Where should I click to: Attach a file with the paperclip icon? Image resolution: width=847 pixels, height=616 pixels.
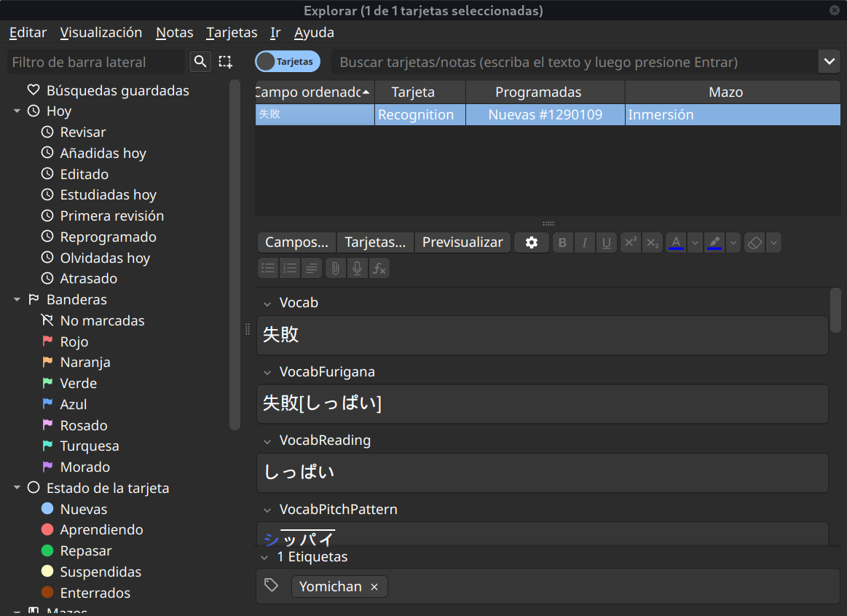(335, 269)
